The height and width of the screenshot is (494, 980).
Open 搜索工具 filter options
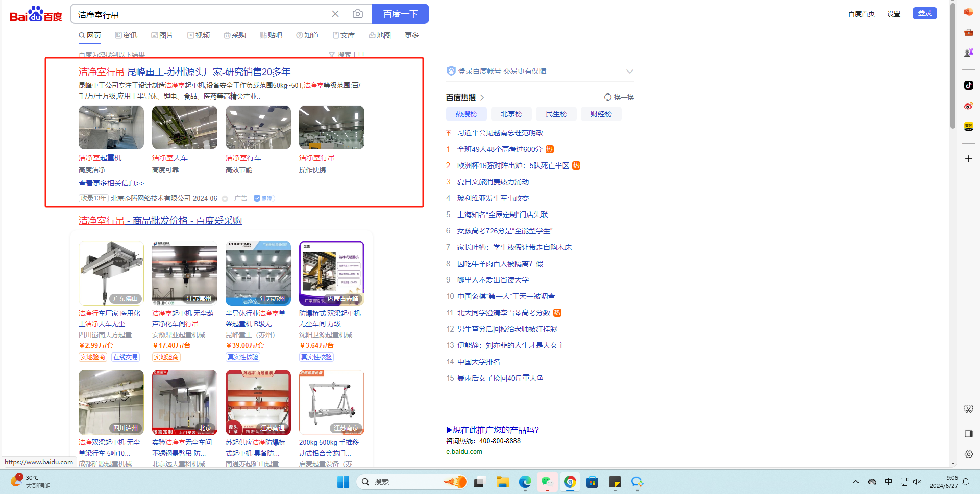click(347, 54)
